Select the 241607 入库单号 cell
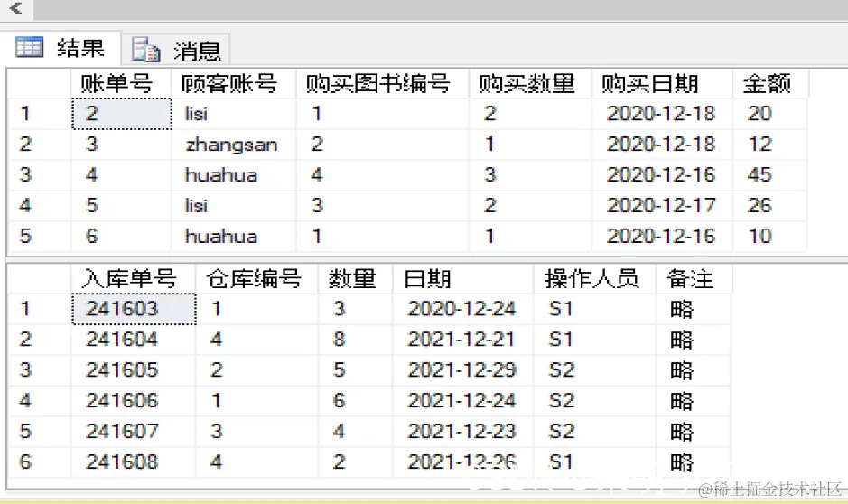The width and height of the screenshot is (848, 504). coord(133,432)
